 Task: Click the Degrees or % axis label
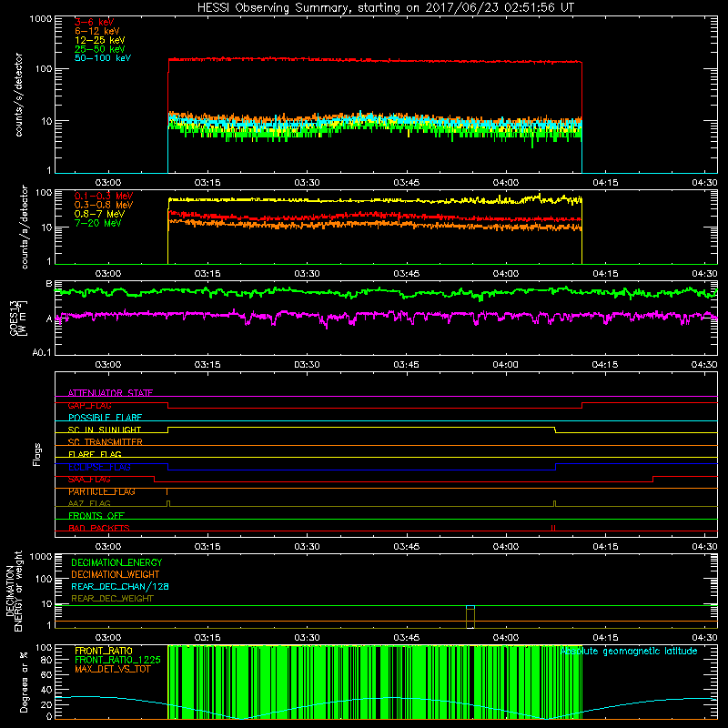click(24, 682)
